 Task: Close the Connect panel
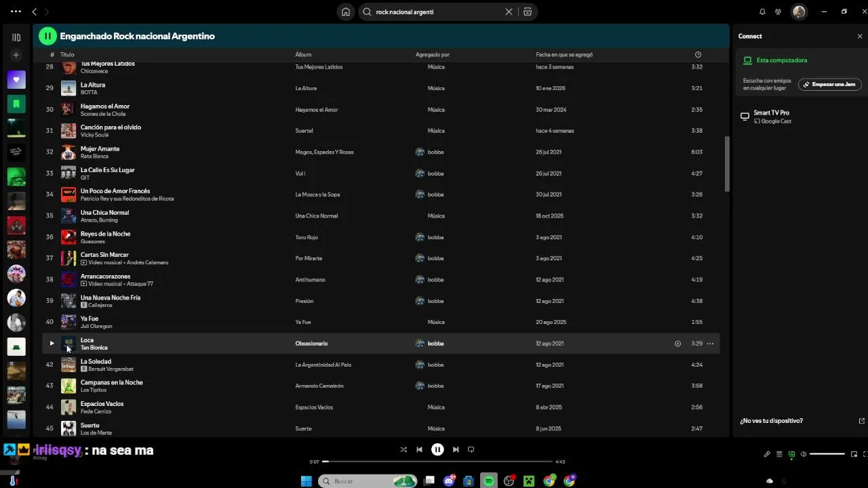pos(860,37)
